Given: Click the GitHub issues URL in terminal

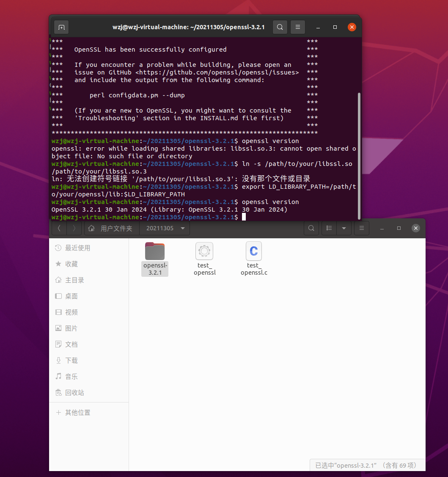Looking at the screenshot, I should (217, 72).
